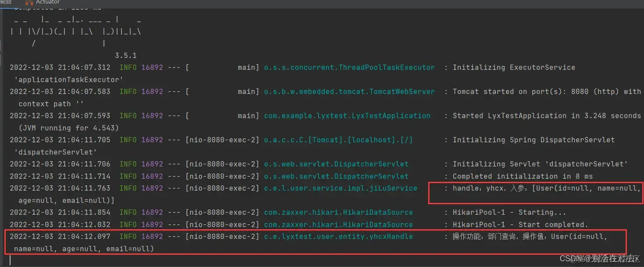
Task: Select timestamp 2022-12-03 21:04:11.854
Action: pos(60,213)
